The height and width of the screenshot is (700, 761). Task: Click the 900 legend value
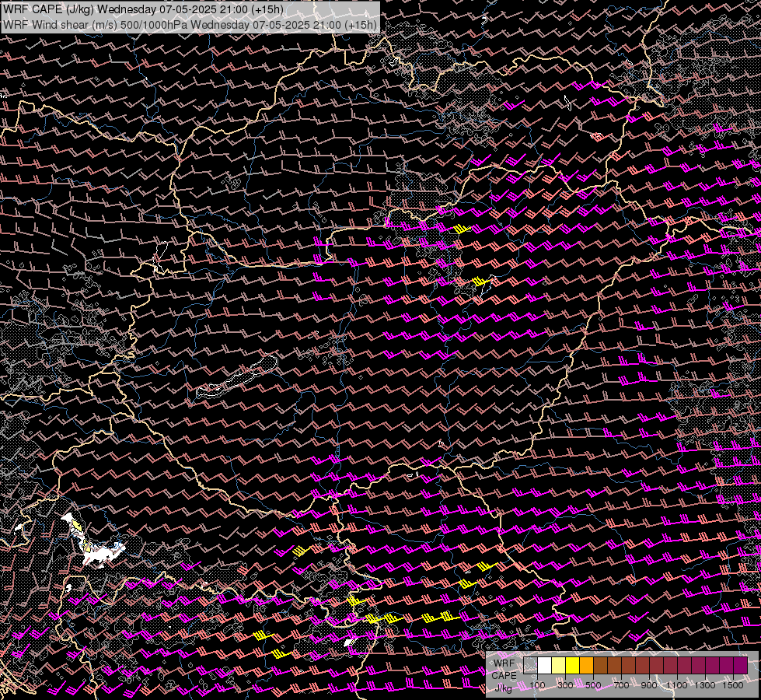649,685
